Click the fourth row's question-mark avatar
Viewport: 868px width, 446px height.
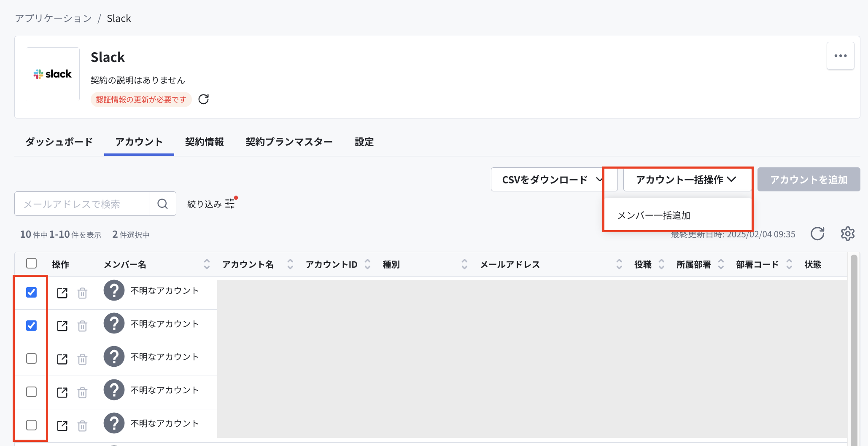(114, 390)
